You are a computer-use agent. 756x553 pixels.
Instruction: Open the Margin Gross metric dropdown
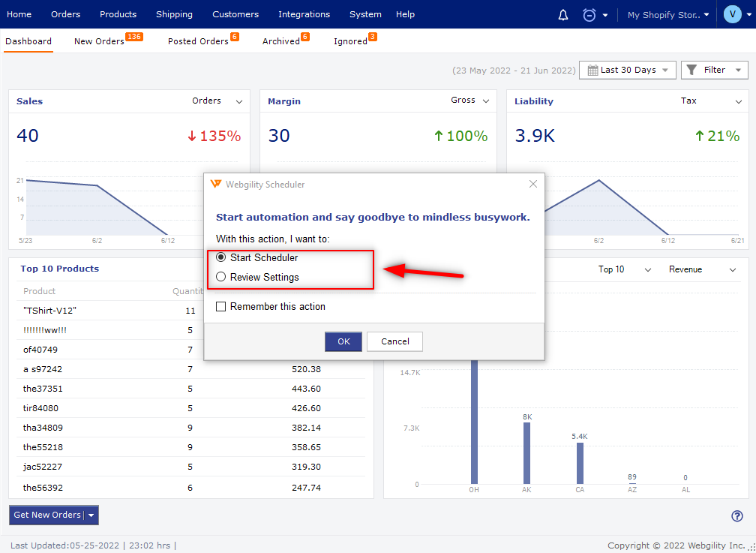coord(470,101)
